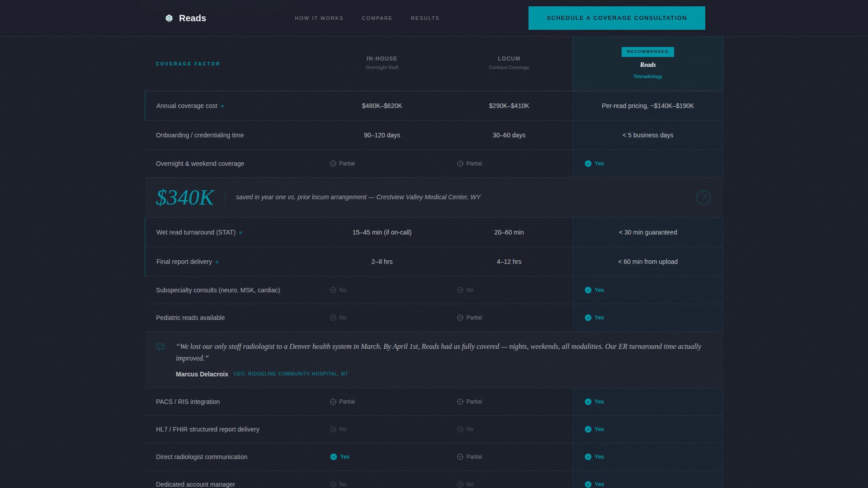Select Onboarding / credentialing time row label
This screenshot has width=868, height=488.
[200, 135]
